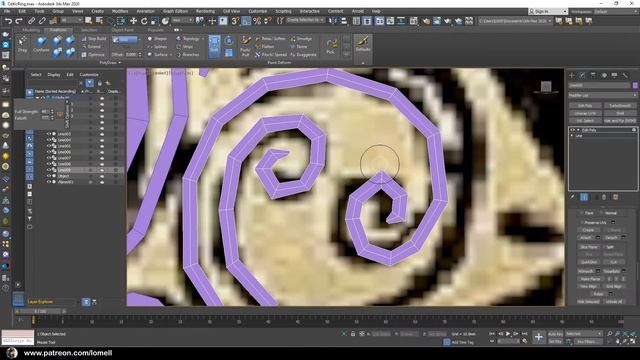Open the Graph Editors menu
640x360 pixels.
point(175,11)
